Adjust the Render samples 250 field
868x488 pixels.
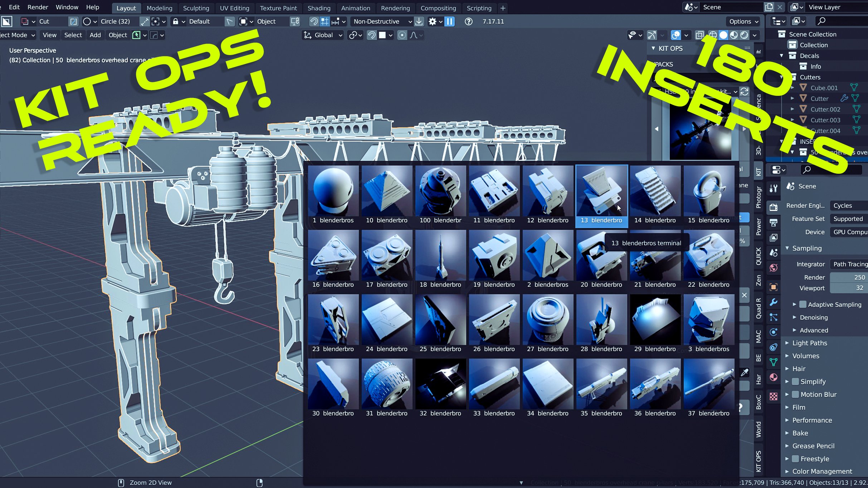tap(849, 277)
